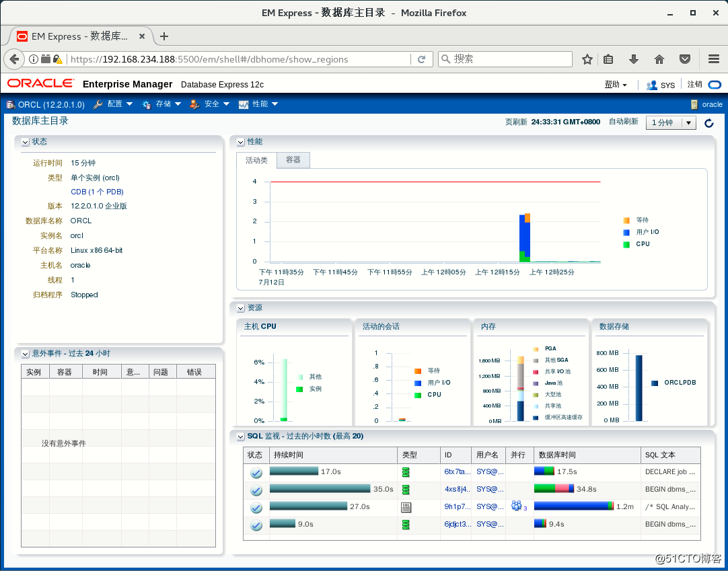Open the 配置 configuration menu
The image size is (728, 571).
113,104
